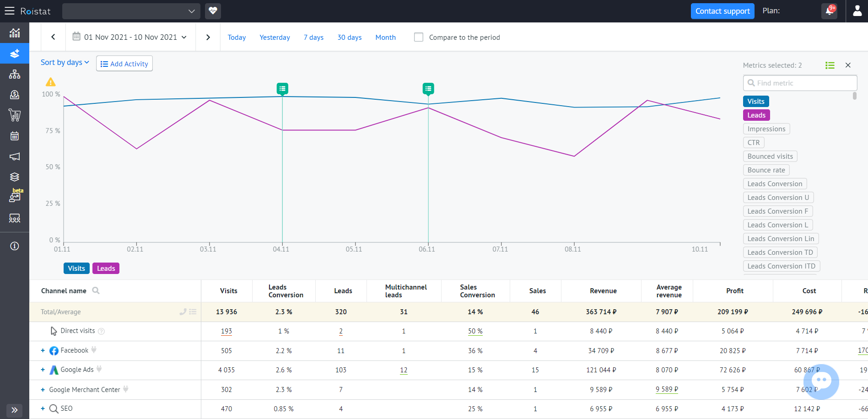
Task: Select the Month period
Action: [385, 38]
